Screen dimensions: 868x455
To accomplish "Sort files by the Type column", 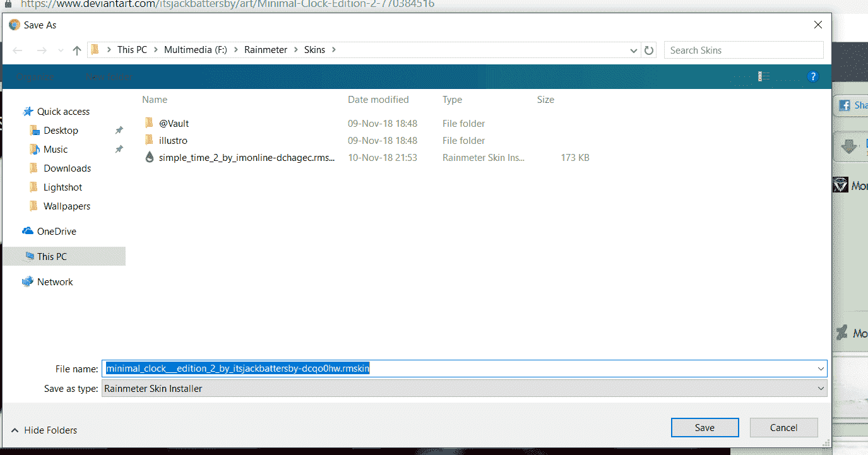I will [x=452, y=100].
